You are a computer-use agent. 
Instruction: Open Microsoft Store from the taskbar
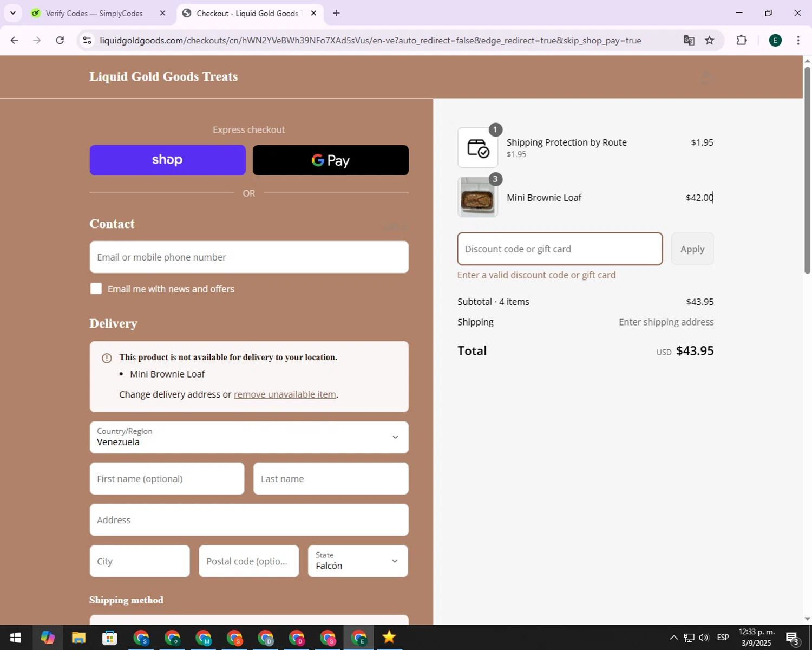click(110, 638)
